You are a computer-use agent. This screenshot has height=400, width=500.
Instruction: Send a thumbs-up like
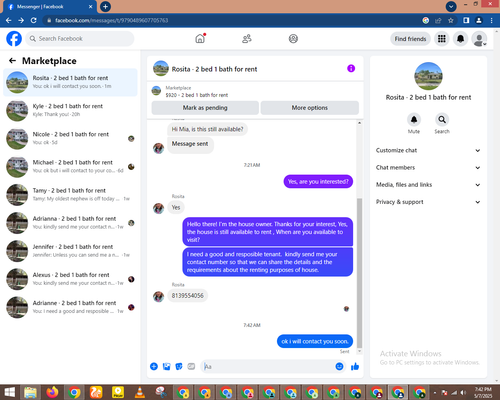click(355, 366)
